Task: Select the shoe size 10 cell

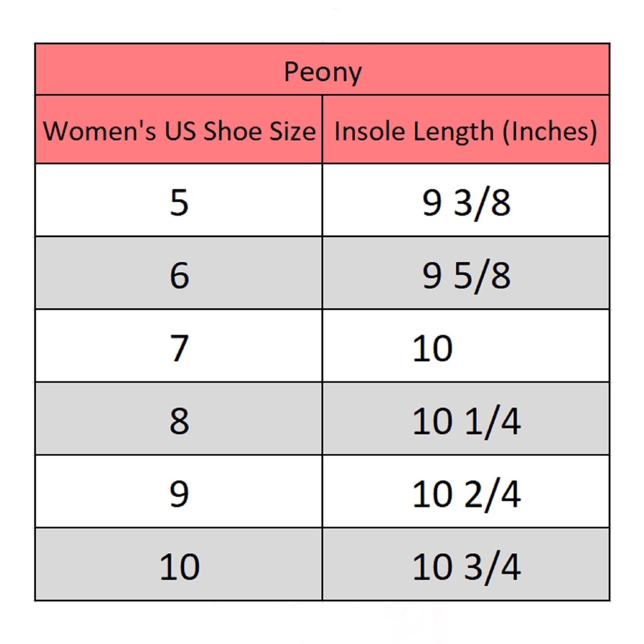Action: 179,567
